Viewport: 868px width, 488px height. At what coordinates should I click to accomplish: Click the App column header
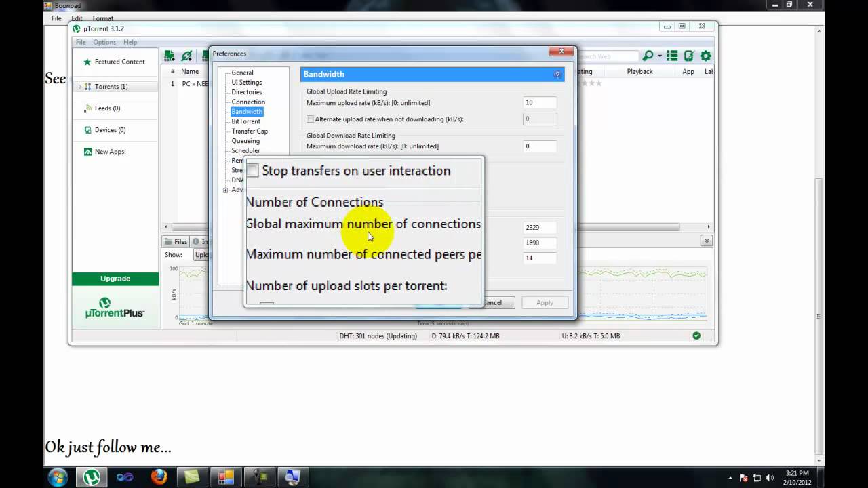pos(688,71)
